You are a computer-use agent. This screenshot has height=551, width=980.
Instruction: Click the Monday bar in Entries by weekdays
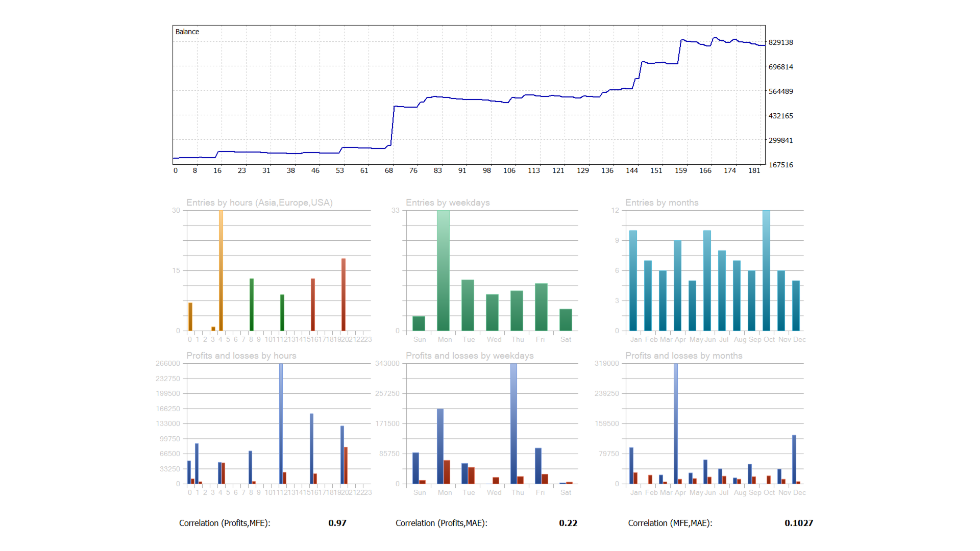pos(443,270)
